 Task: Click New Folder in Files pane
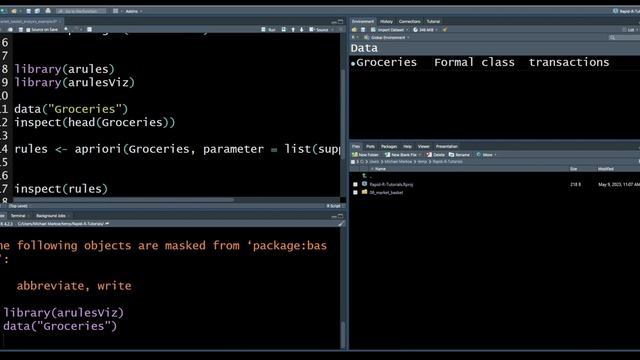365,155
